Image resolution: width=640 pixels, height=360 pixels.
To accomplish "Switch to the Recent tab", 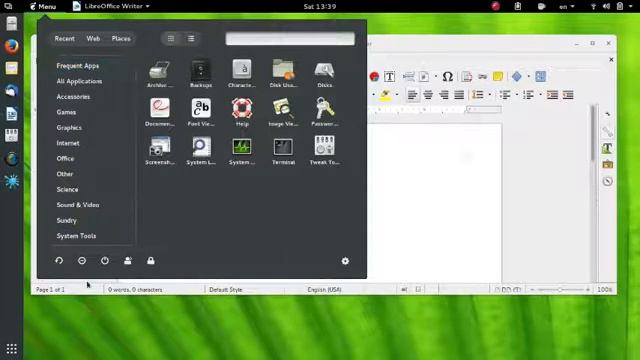I will pos(64,39).
